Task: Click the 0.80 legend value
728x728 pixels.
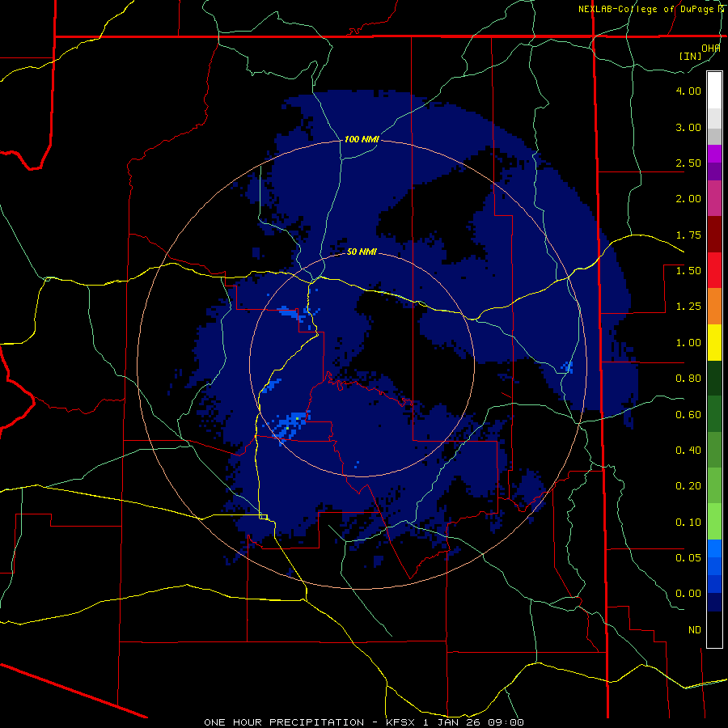Action: click(x=688, y=379)
